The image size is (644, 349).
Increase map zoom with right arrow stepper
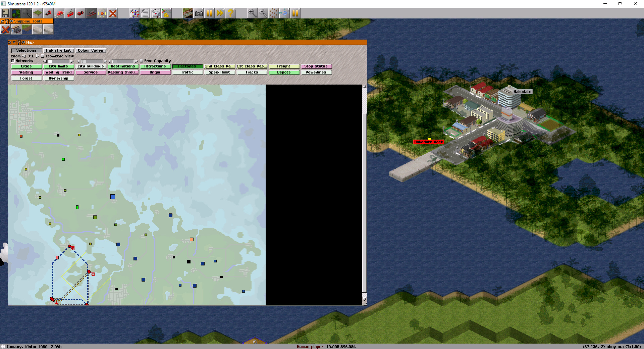pos(38,56)
